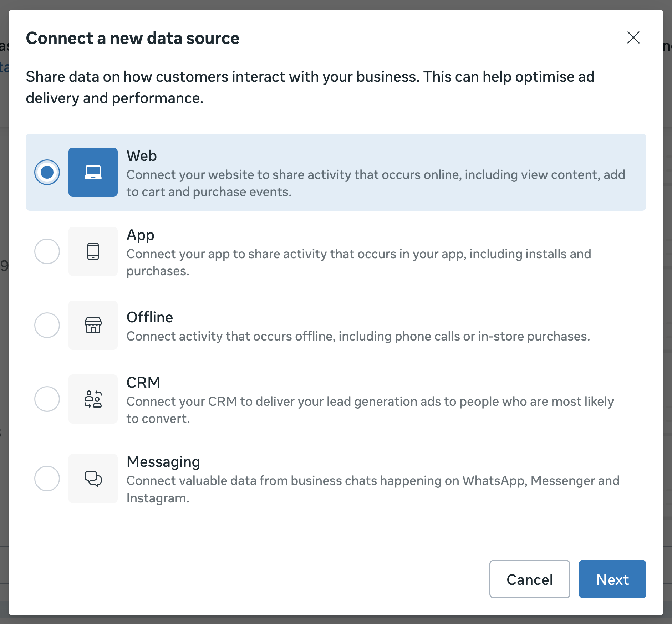Click the CRM people sync icon
Viewport: 672px width, 624px height.
(x=93, y=399)
